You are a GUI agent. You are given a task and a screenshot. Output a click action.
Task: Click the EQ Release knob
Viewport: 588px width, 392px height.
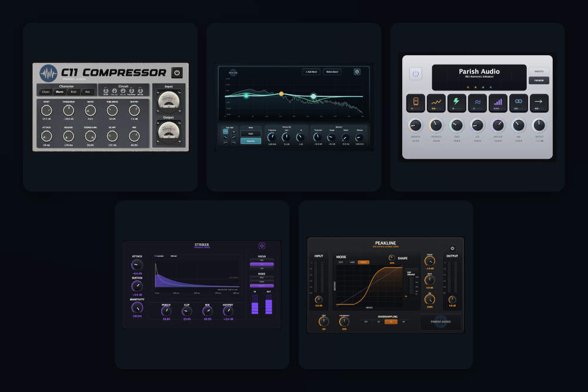[359, 138]
